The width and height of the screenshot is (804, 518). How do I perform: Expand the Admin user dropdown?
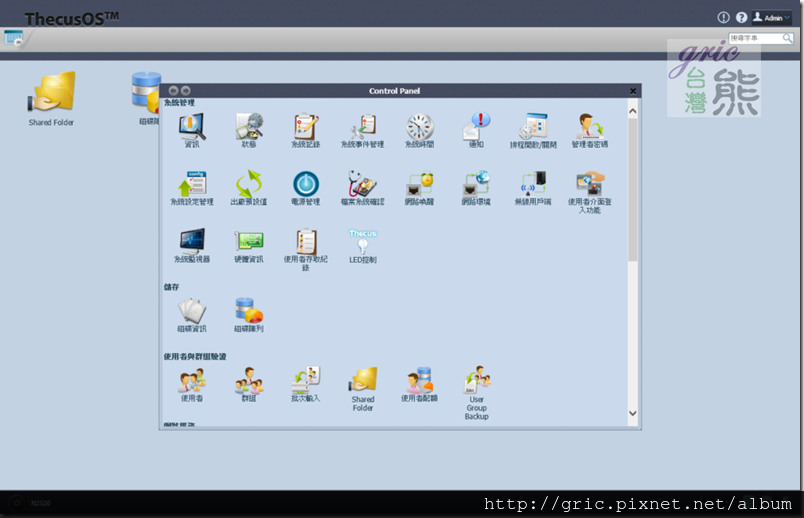771,17
